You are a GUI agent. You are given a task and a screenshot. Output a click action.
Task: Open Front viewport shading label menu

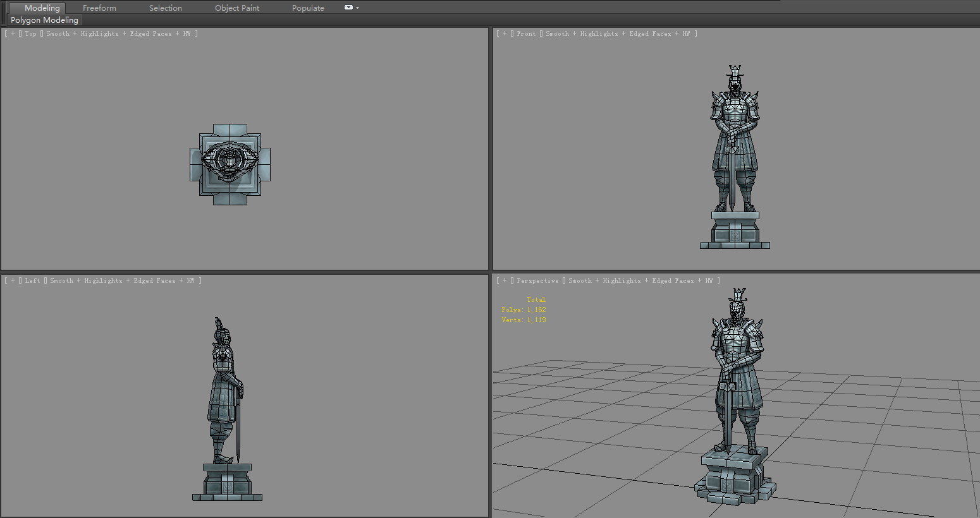point(618,33)
